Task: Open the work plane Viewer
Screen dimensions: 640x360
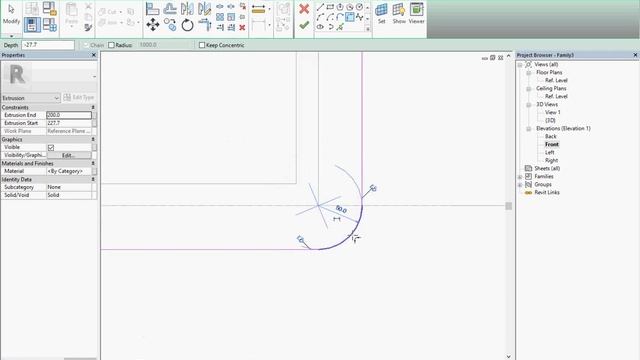Action: [x=416, y=13]
